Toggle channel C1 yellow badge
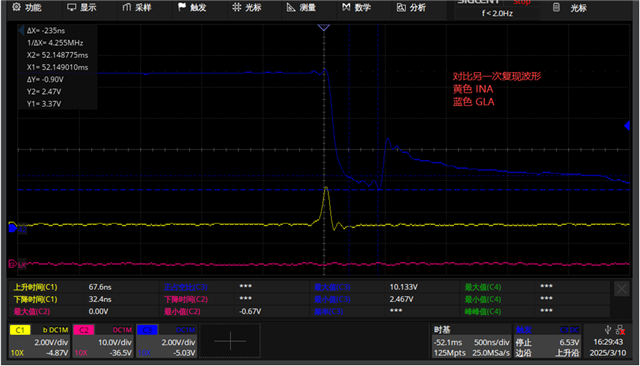 point(20,330)
